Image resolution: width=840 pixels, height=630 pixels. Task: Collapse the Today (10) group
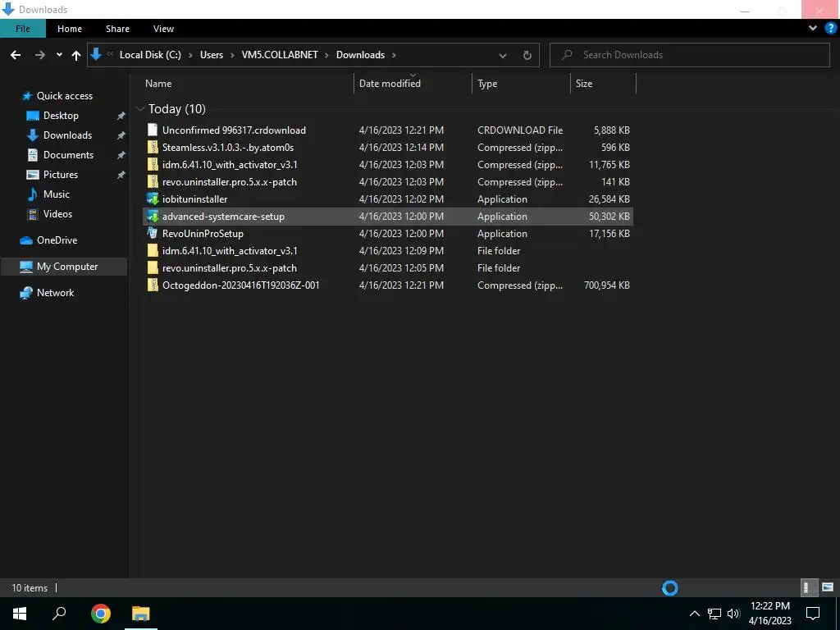pos(140,109)
